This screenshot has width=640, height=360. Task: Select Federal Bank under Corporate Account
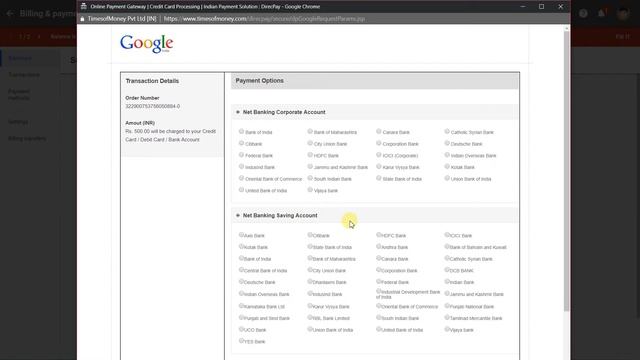[242, 155]
